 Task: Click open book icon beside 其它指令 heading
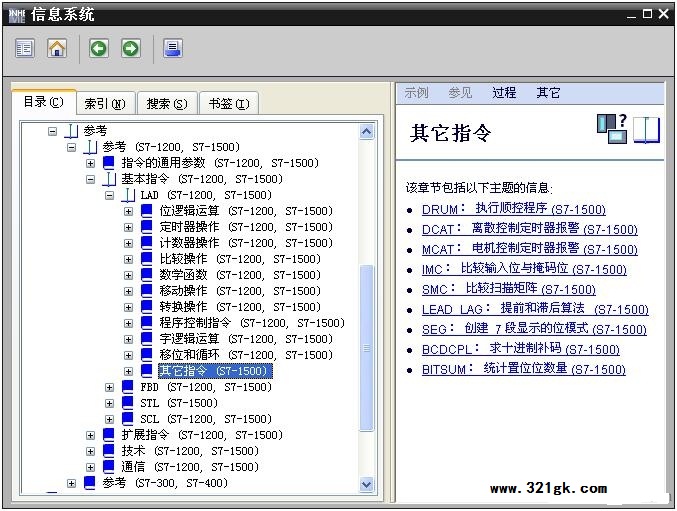pos(646,129)
